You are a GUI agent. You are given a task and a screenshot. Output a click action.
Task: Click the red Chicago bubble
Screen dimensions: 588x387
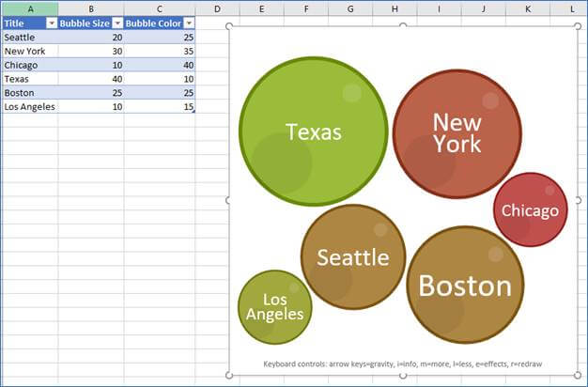pyautogui.click(x=531, y=209)
